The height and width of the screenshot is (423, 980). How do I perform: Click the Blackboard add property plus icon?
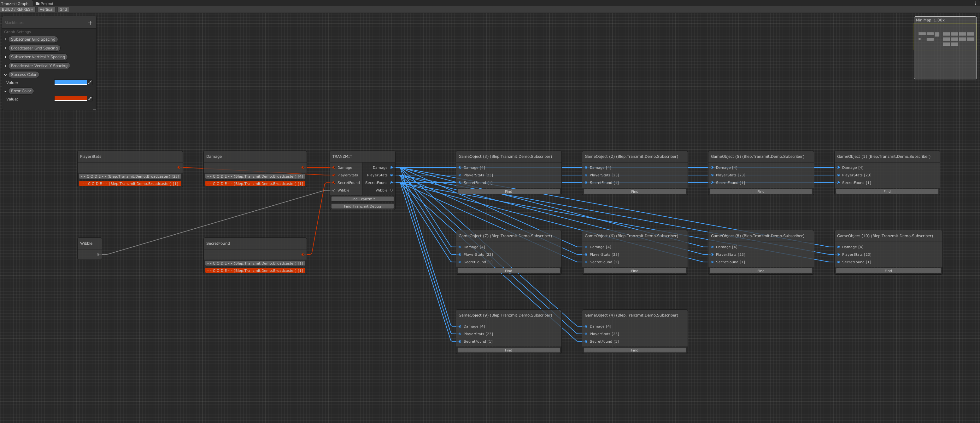[90, 23]
